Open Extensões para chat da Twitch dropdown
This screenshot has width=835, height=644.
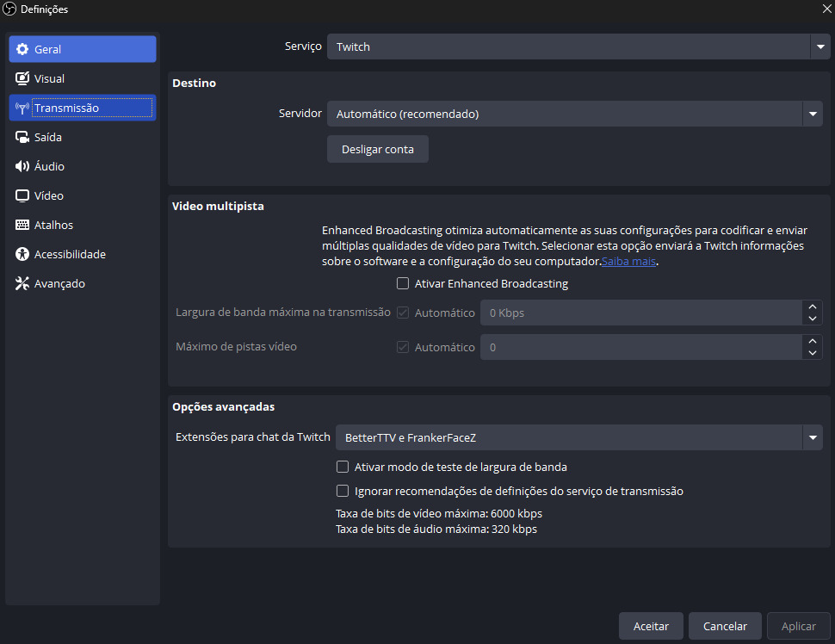[578, 438]
